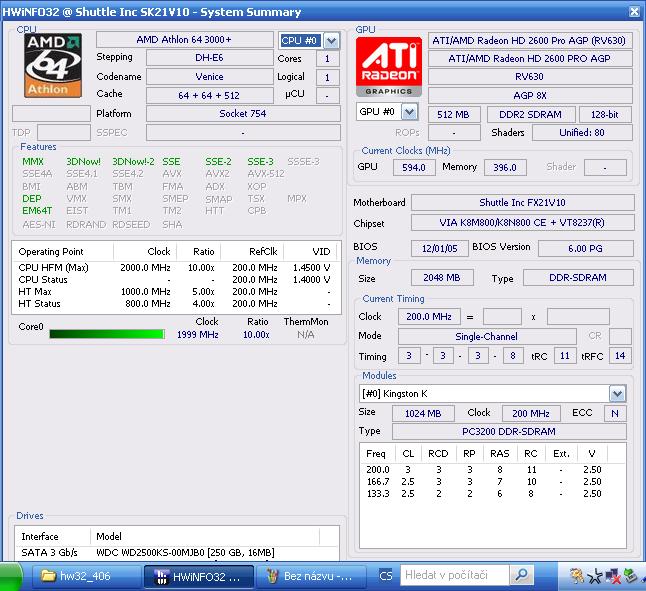Click the DH-E6 stepping value

click(210, 58)
